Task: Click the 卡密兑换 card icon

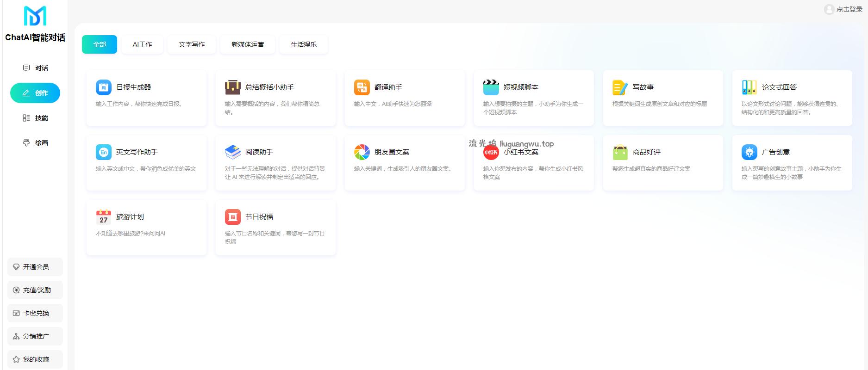Action: tap(16, 313)
